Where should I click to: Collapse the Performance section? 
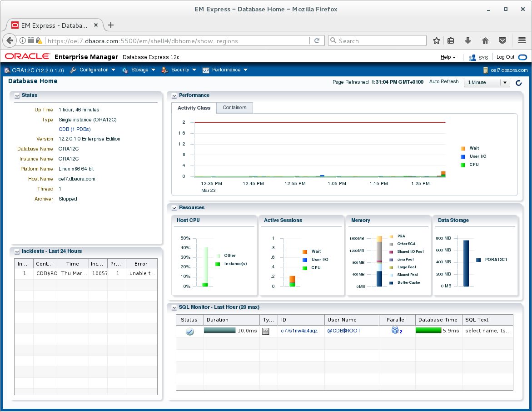pyautogui.click(x=174, y=96)
